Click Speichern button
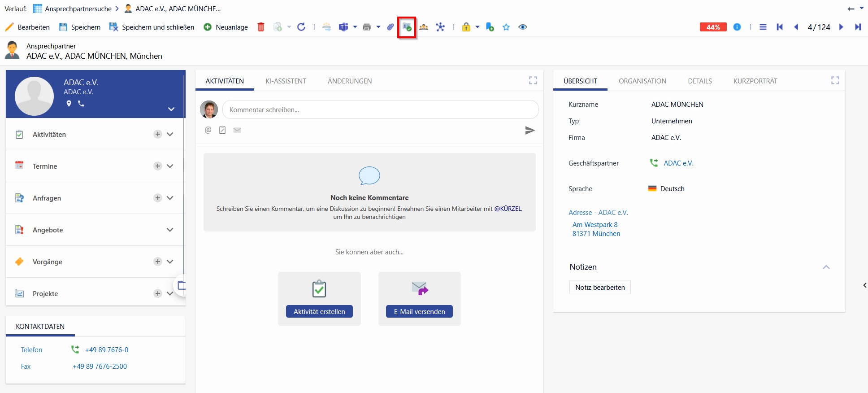This screenshot has height=393, width=868. tap(80, 27)
